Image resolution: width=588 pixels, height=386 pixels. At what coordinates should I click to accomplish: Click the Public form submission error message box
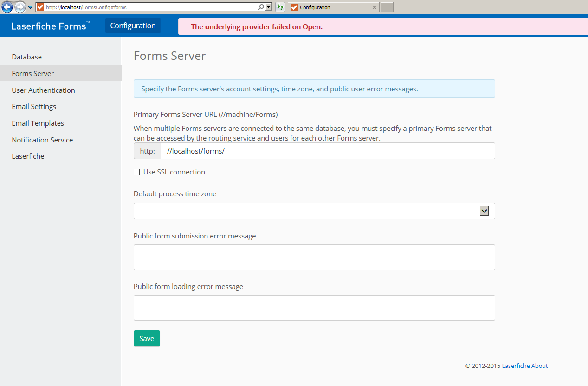[x=314, y=257]
